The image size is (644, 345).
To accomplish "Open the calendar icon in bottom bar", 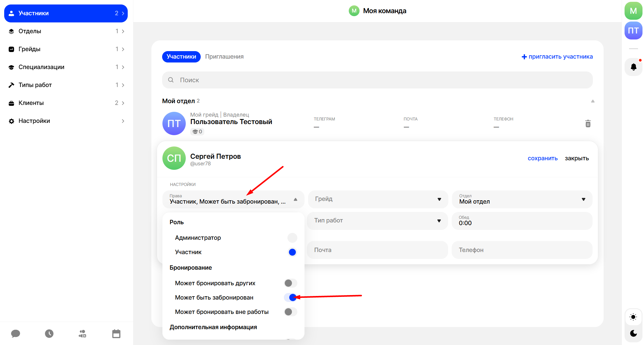I will click(116, 334).
